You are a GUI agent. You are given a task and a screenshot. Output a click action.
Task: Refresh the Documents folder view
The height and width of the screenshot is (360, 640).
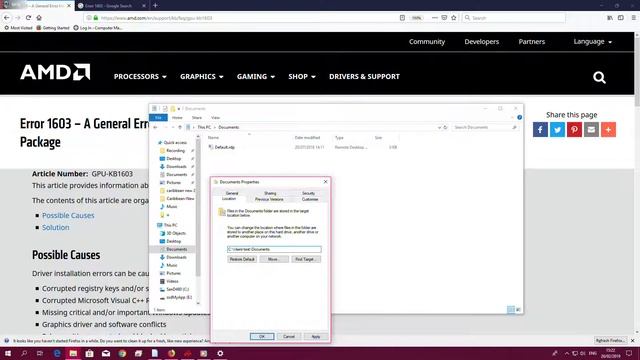[x=446, y=127]
